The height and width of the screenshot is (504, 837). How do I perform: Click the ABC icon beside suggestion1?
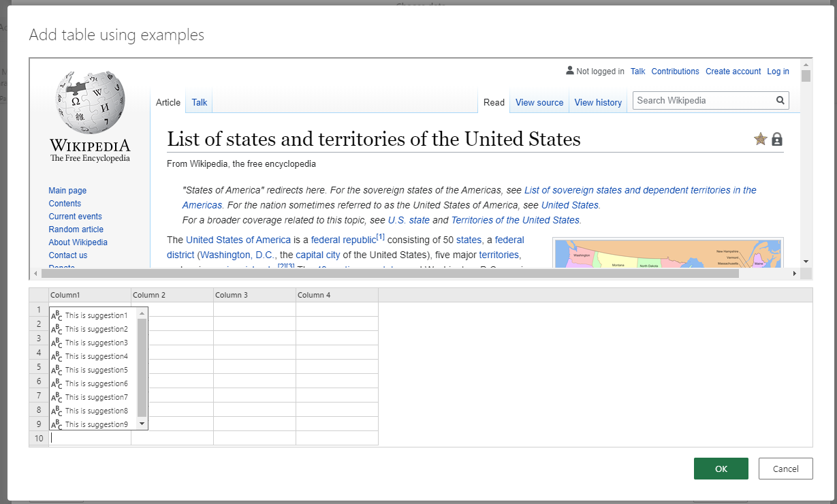tap(55, 315)
